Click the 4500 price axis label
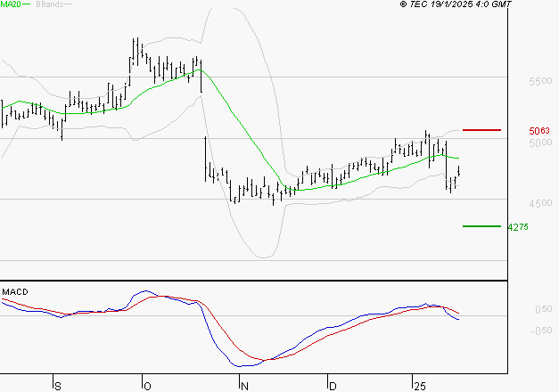 [x=540, y=203]
